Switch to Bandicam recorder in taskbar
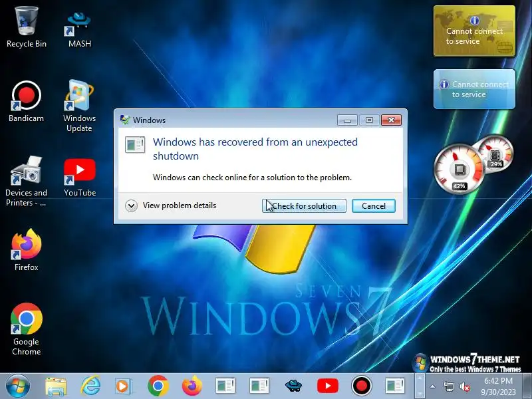Image resolution: width=532 pixels, height=399 pixels. [x=361, y=386]
